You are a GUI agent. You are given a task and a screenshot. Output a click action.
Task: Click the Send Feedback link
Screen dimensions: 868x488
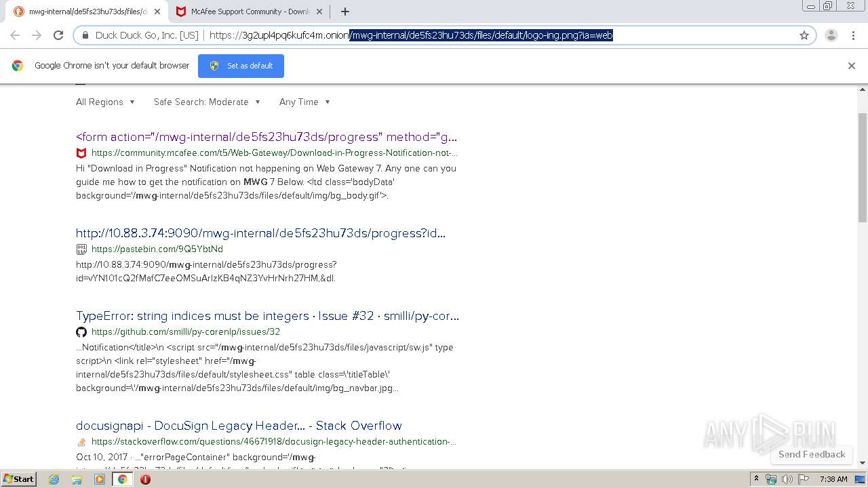[x=812, y=454]
